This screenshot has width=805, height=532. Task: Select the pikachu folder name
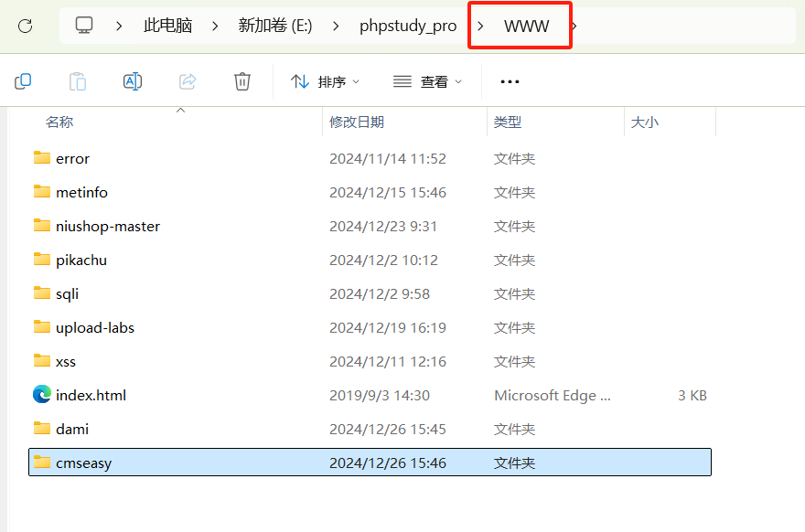click(x=81, y=261)
